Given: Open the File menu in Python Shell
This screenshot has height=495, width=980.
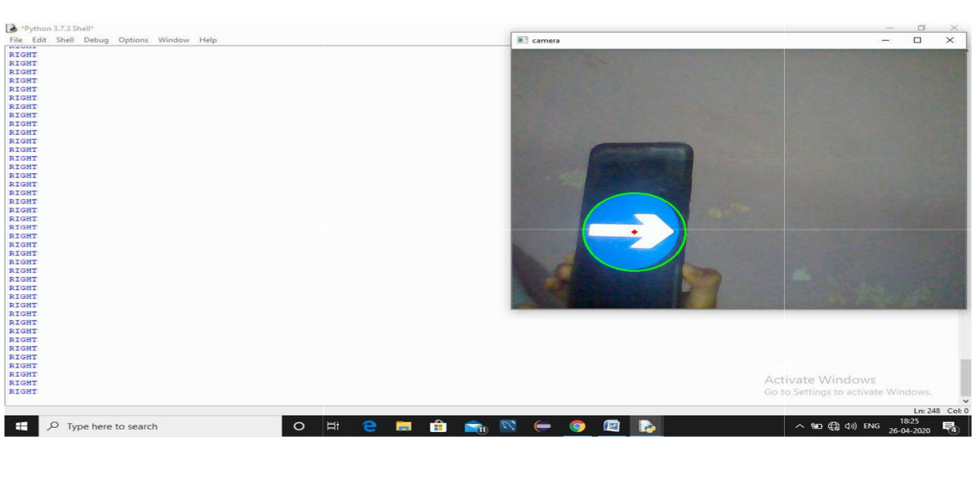Looking at the screenshot, I should [x=16, y=40].
